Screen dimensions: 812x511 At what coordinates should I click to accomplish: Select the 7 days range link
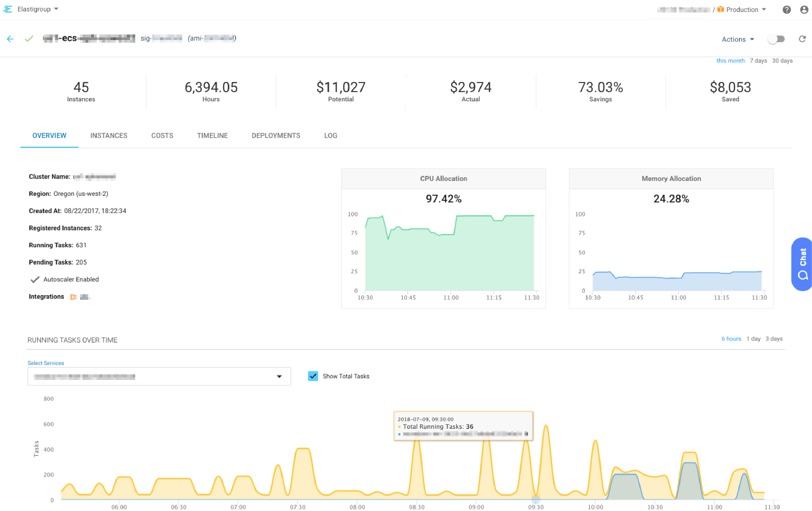[758, 61]
